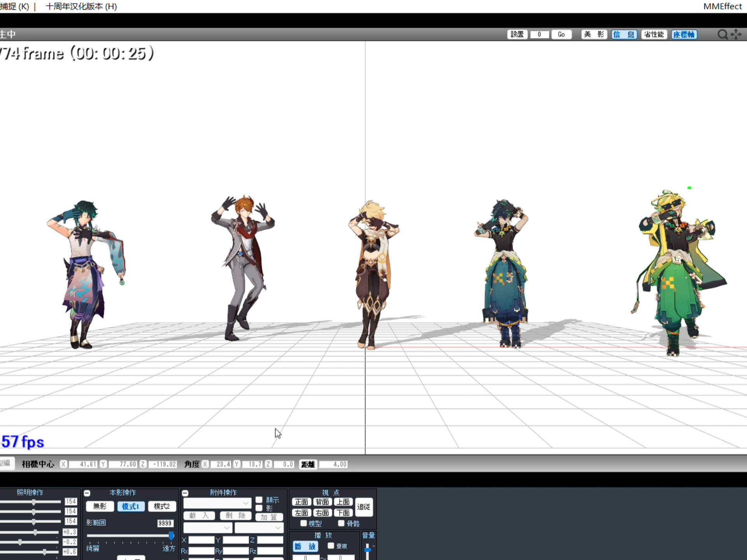This screenshot has height=560, width=747.
Task: Enable the 顯示 display checkbox
Action: (259, 500)
